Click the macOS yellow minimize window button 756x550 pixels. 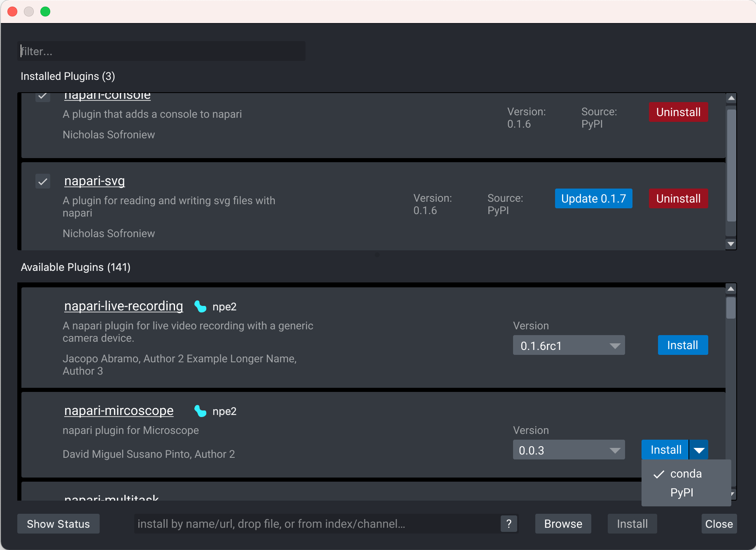(29, 12)
